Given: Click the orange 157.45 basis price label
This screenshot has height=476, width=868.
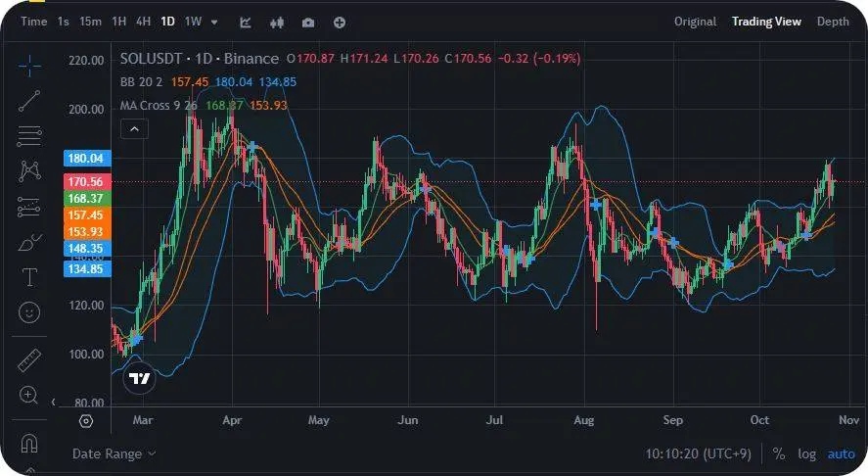Looking at the screenshot, I should pyautogui.click(x=87, y=215).
